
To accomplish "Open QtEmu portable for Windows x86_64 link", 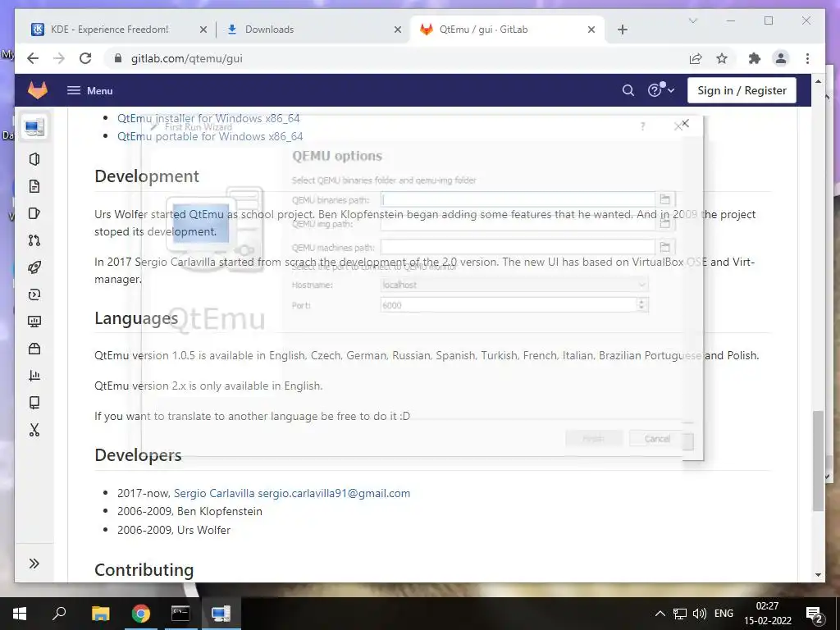I will click(210, 136).
